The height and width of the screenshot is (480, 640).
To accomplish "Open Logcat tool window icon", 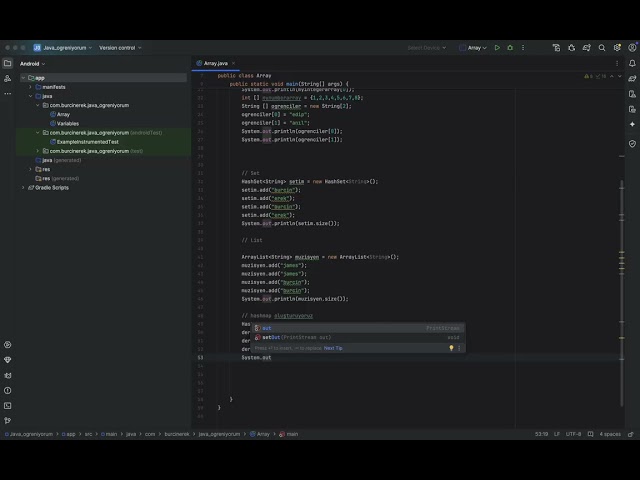I will tap(7, 376).
